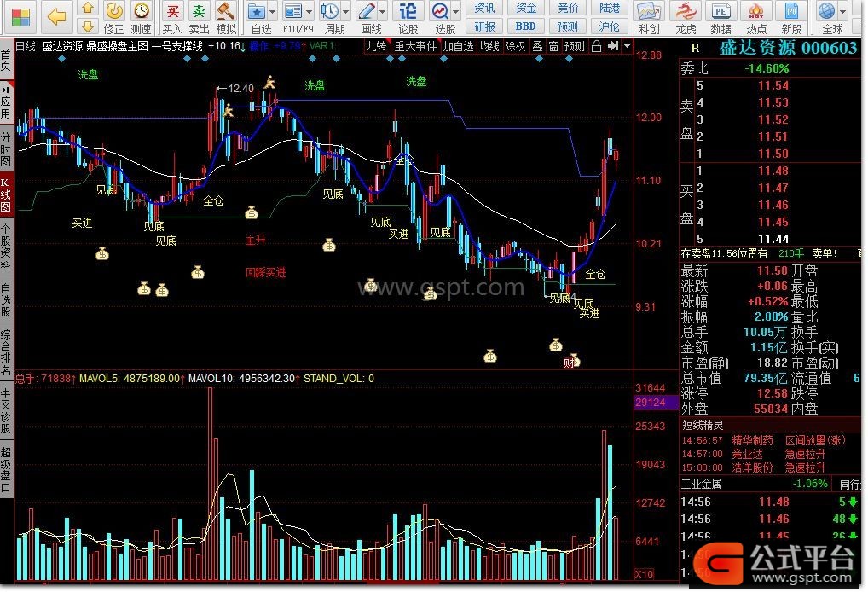Click 加自选 to add to watchlist
This screenshot has height=592, width=868.
458,46
